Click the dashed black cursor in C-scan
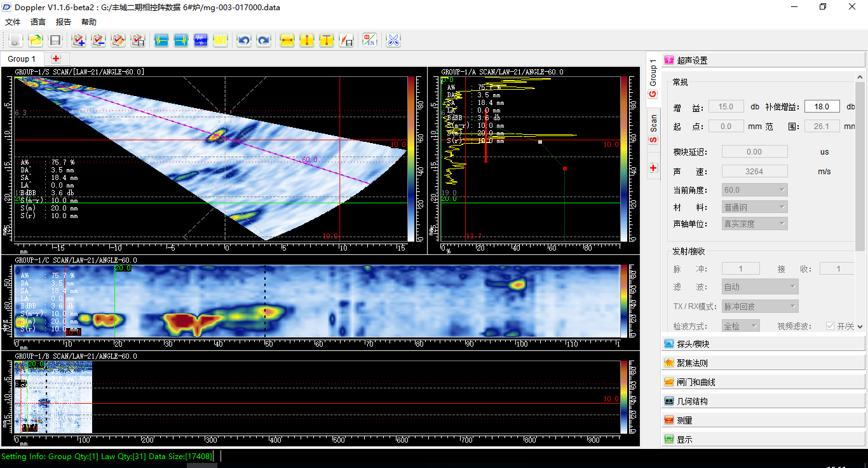 click(x=265, y=300)
